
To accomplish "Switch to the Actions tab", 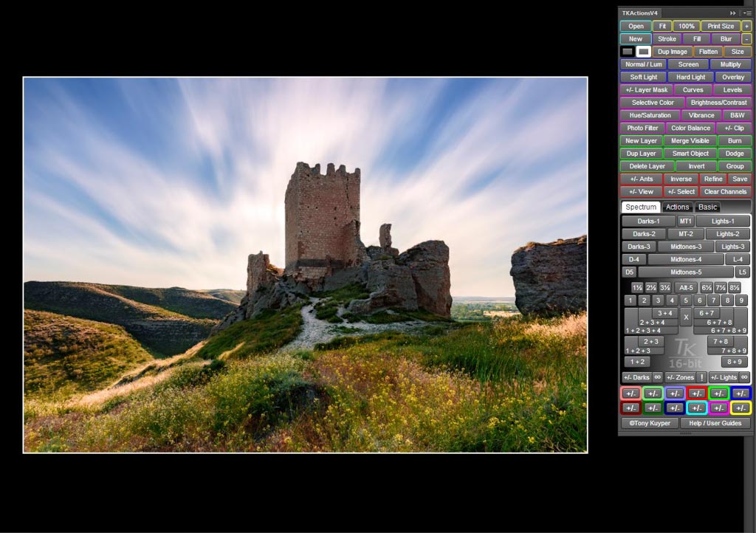I will pyautogui.click(x=677, y=207).
